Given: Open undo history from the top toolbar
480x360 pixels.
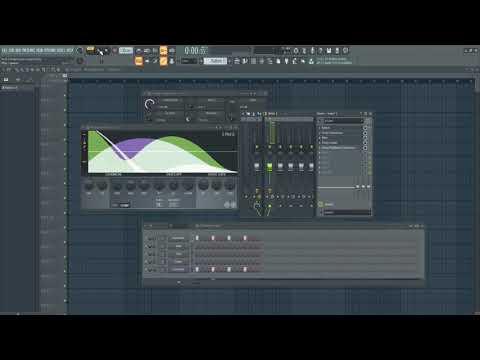Looking at the screenshot, I should tap(296, 51).
